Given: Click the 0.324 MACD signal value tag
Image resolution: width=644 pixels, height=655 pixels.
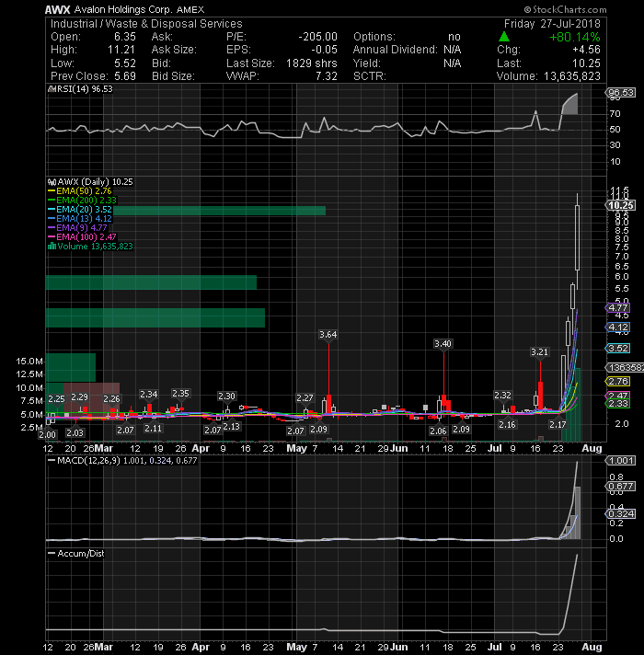Looking at the screenshot, I should tap(621, 514).
